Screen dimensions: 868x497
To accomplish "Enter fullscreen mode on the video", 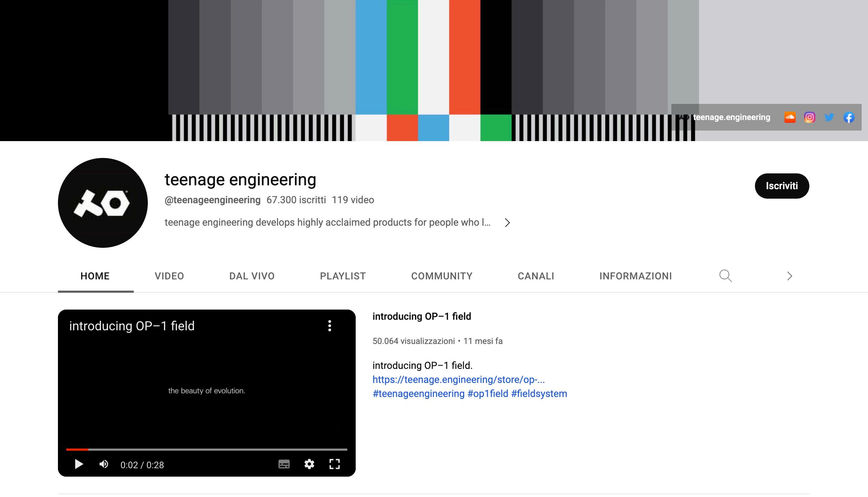I will tap(334, 464).
